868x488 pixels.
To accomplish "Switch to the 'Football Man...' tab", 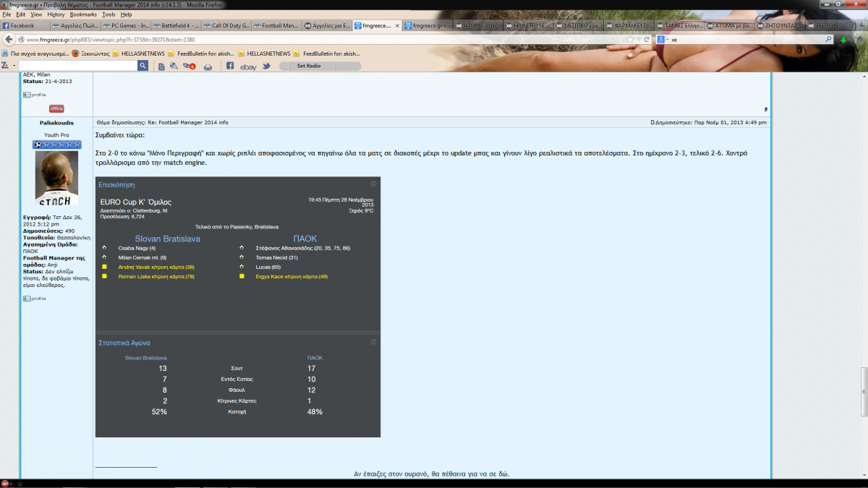I will (x=277, y=25).
